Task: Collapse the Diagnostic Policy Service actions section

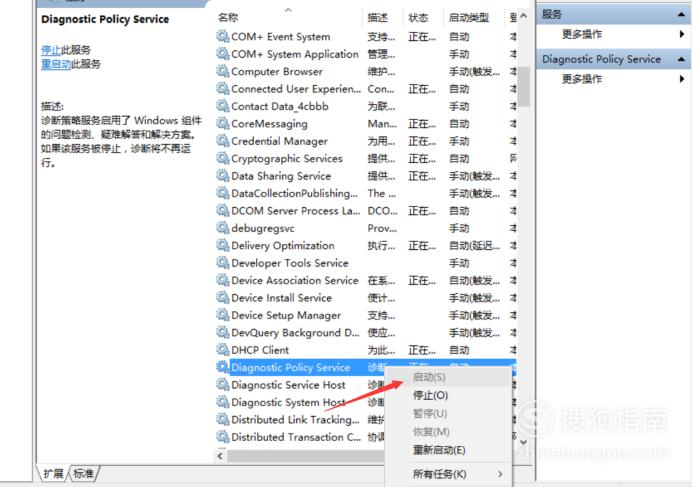Action: [681, 59]
